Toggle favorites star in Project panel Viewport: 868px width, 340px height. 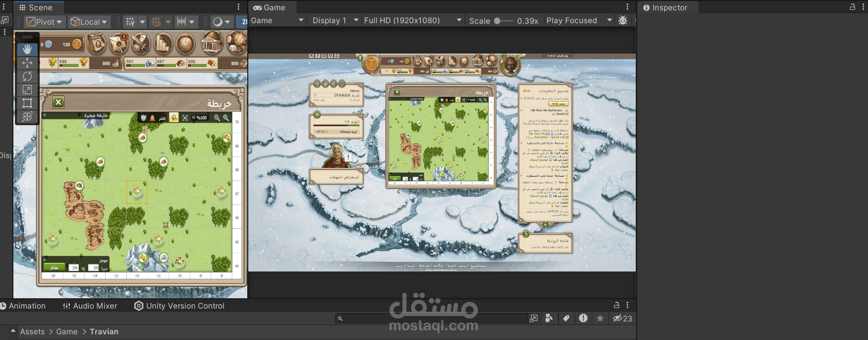(x=600, y=318)
